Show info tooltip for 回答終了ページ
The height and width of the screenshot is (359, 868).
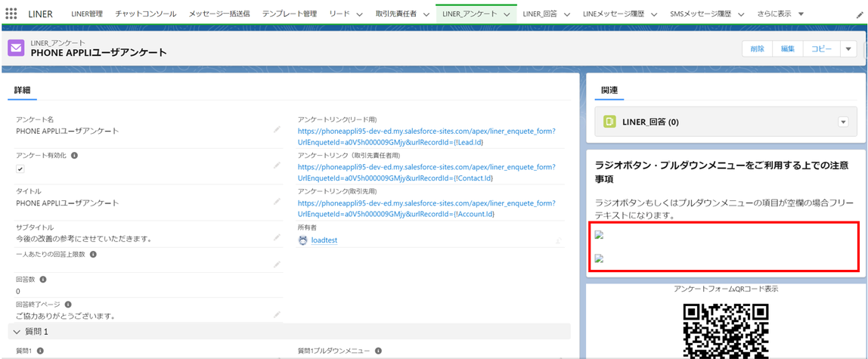pos(67,305)
